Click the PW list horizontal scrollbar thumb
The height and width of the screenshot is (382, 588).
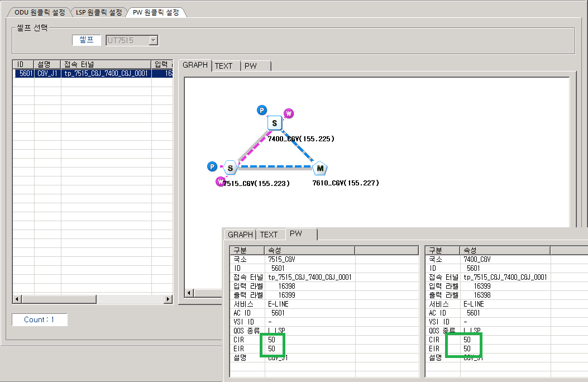(59, 299)
